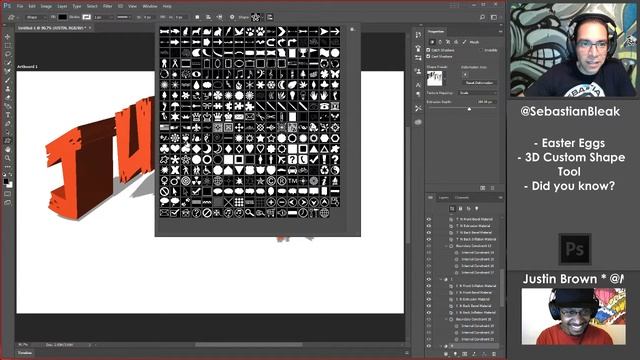Image resolution: width=640 pixels, height=360 pixels.
Task: Select the Hand tool
Action: pos(8,149)
